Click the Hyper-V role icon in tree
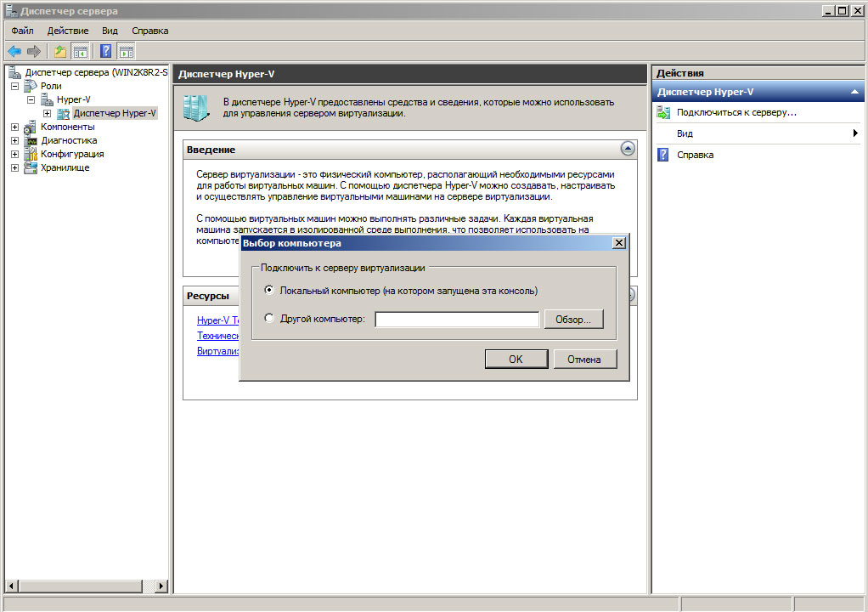The height and width of the screenshot is (612, 868). [47, 99]
